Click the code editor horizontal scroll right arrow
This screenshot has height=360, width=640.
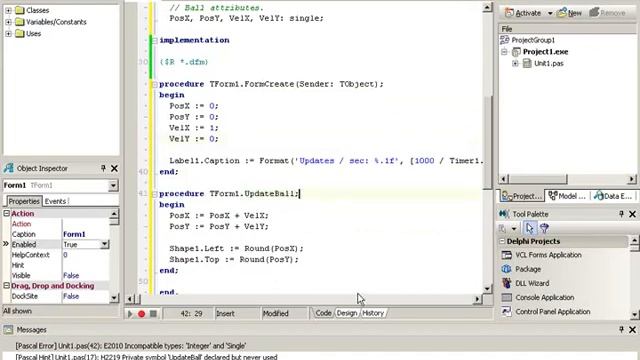click(477, 299)
